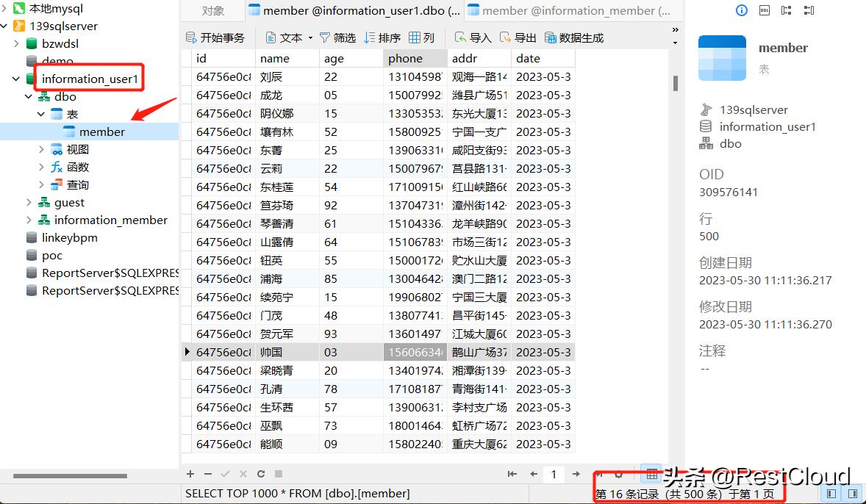Toggle the grid view button near pagination
Image resolution: width=866 pixels, height=504 pixels.
[651, 474]
